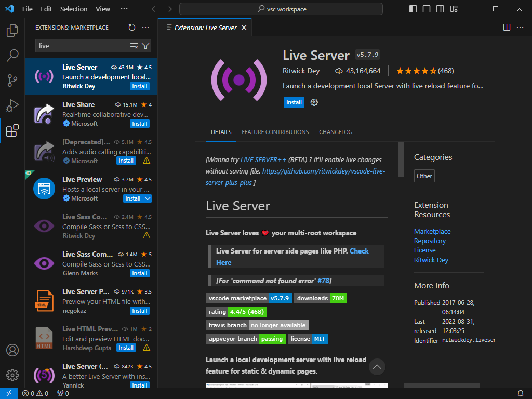Select the Extensions view icon
532x399 pixels.
(x=12, y=130)
